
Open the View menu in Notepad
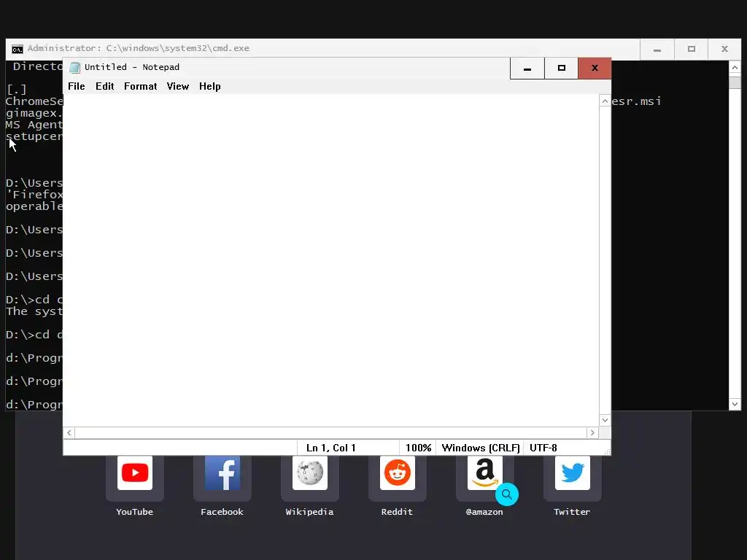click(x=178, y=86)
